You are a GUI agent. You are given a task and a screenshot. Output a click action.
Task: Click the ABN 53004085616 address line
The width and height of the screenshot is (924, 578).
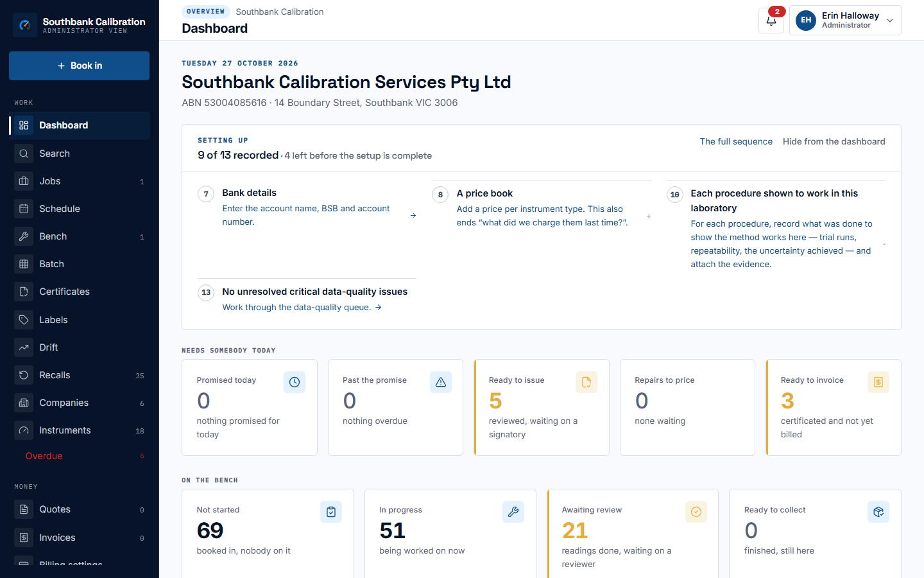(x=320, y=103)
